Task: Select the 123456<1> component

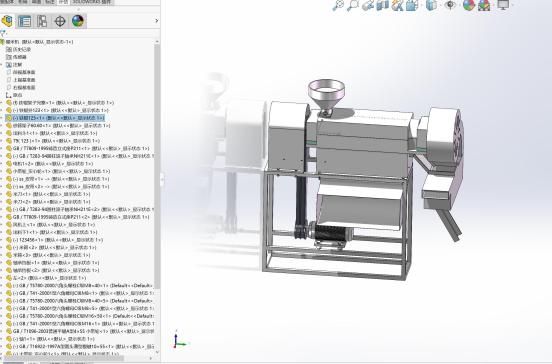Action: pyautogui.click(x=54, y=240)
